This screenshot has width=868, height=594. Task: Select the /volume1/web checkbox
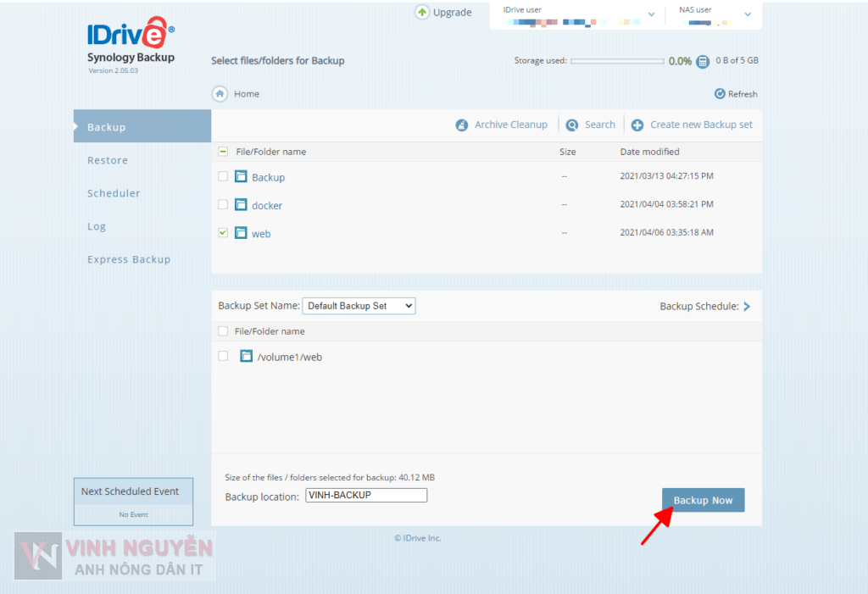pyautogui.click(x=223, y=356)
